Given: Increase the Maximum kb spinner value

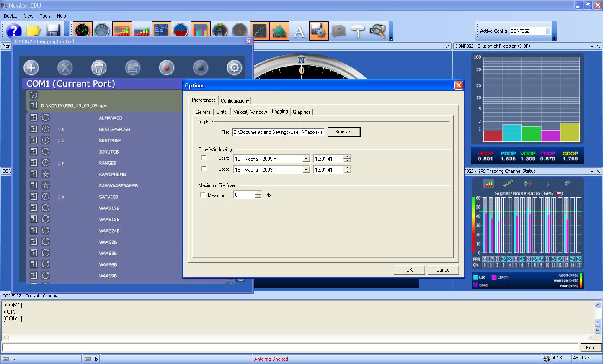Looking at the screenshot, I should point(258,193).
